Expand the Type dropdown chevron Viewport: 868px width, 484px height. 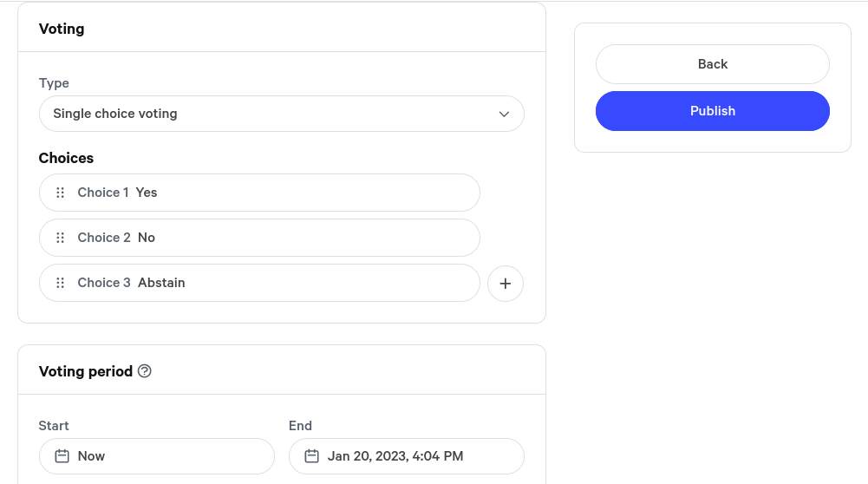[x=504, y=114]
